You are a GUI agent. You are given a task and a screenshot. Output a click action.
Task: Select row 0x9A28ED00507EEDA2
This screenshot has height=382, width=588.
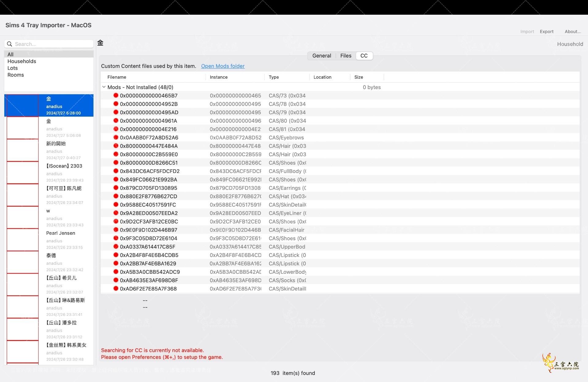[340, 213]
